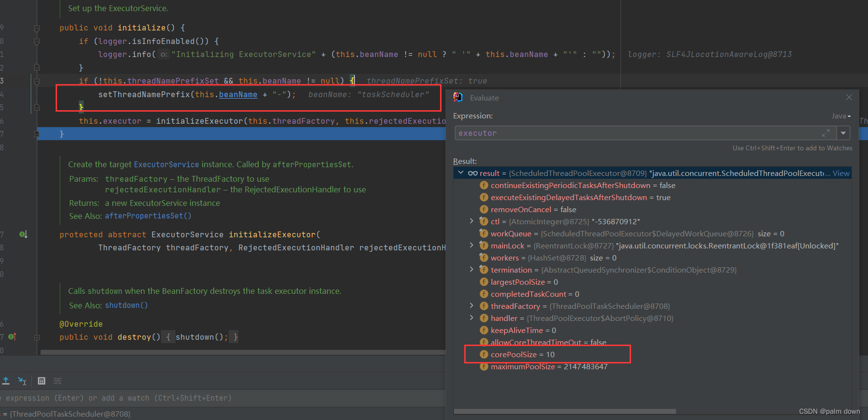Image resolution: width=868 pixels, height=420 pixels.
Task: Click the 'o:' parameter hint in logger.info
Action: tap(164, 54)
